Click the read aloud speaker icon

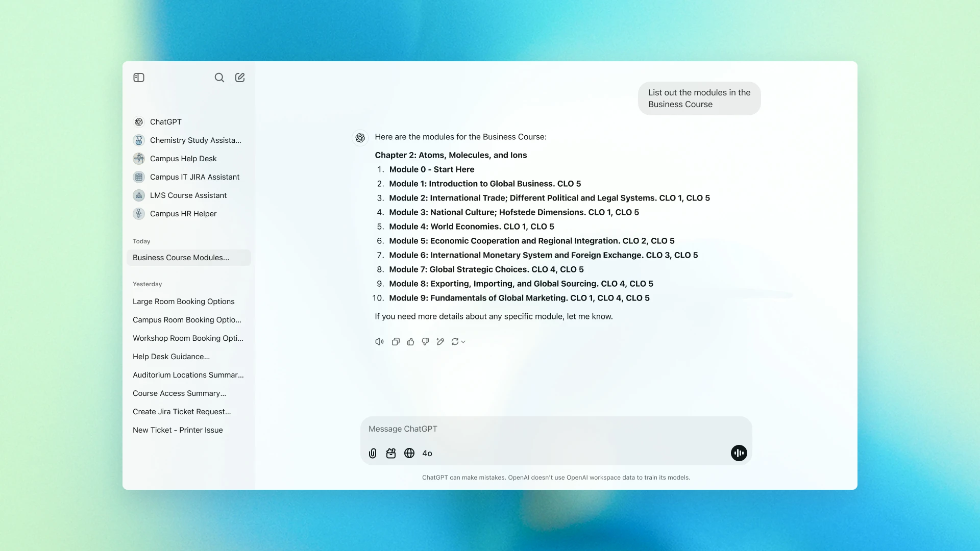[379, 342]
